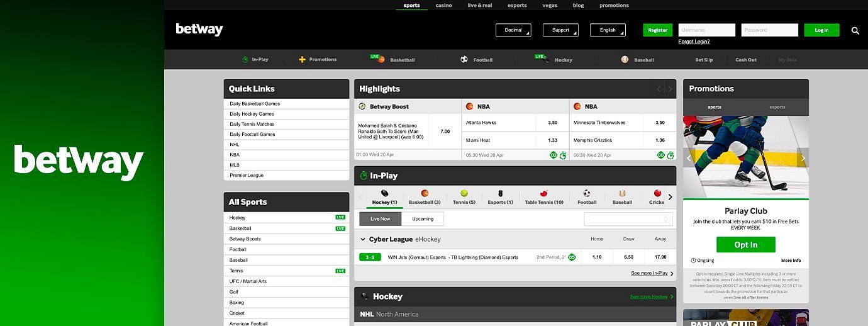Open the promotions top tab
The image size is (868, 326).
tap(614, 5)
